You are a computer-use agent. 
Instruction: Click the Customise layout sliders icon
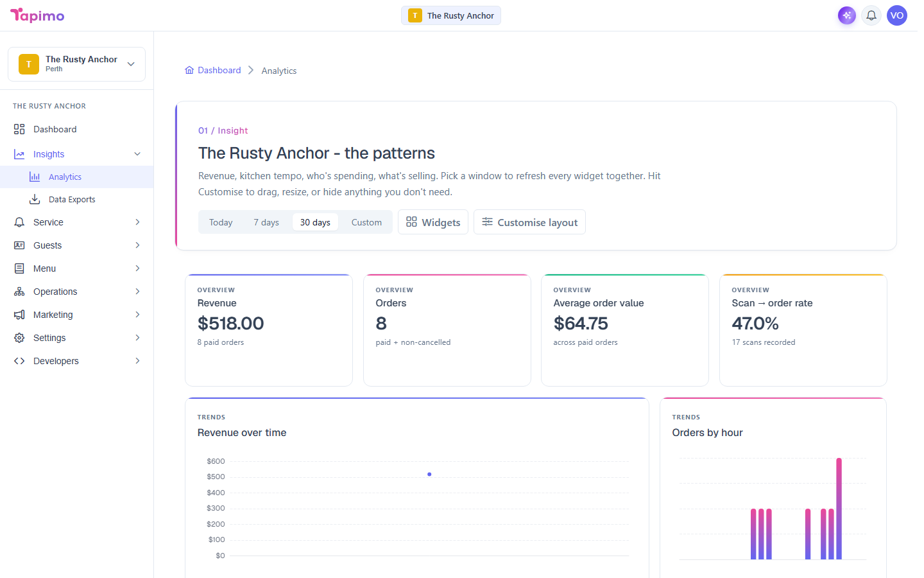488,222
